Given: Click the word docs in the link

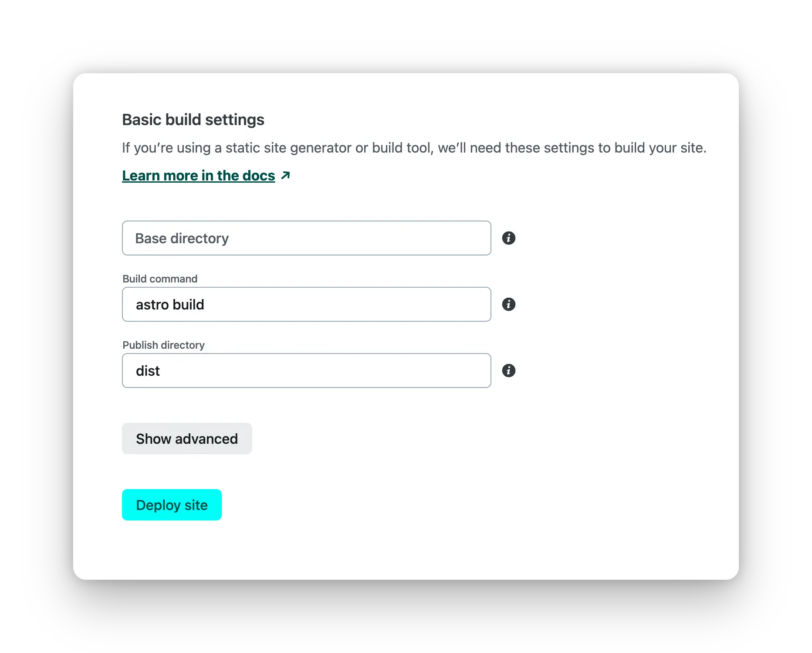Looking at the screenshot, I should (259, 175).
